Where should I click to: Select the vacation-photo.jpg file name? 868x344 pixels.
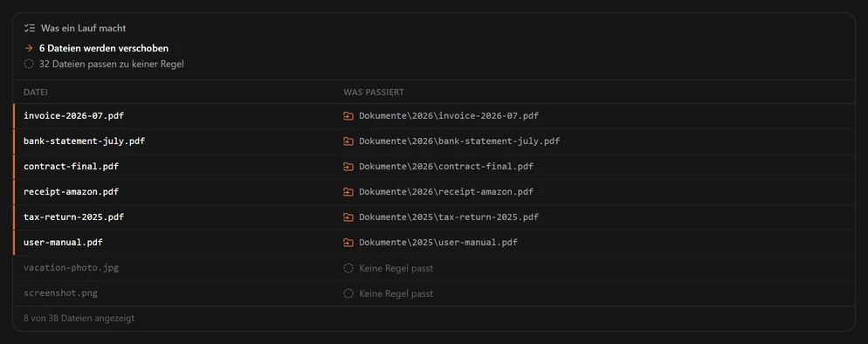click(71, 268)
